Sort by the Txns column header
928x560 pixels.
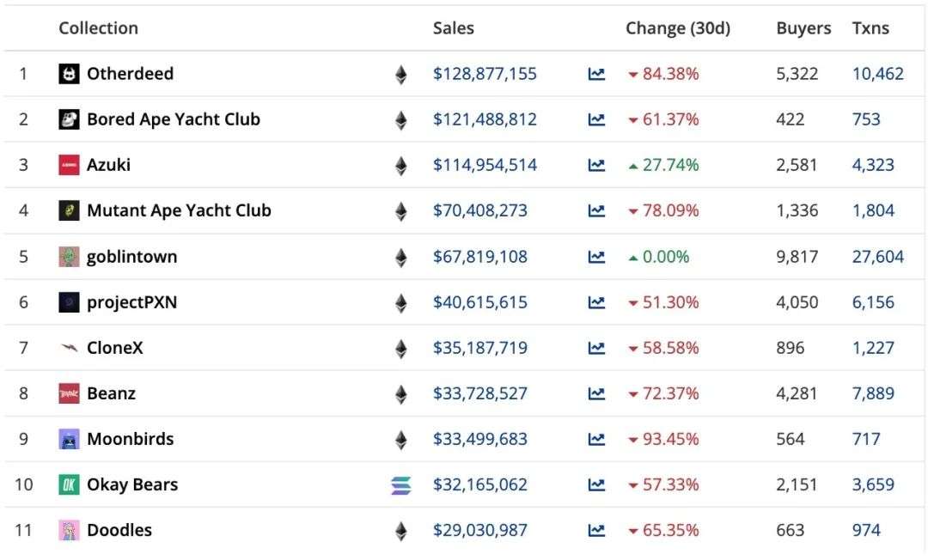870,28
